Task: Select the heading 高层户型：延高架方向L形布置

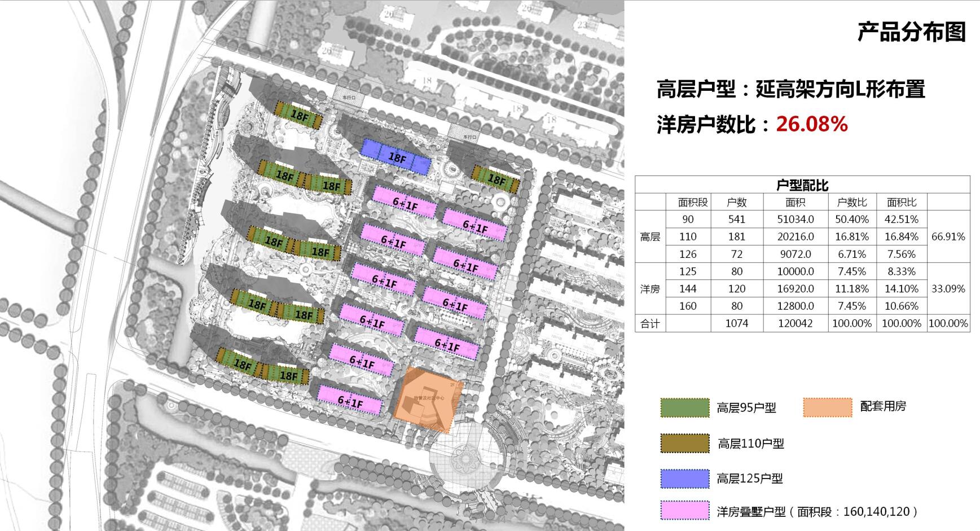Action: click(x=790, y=89)
